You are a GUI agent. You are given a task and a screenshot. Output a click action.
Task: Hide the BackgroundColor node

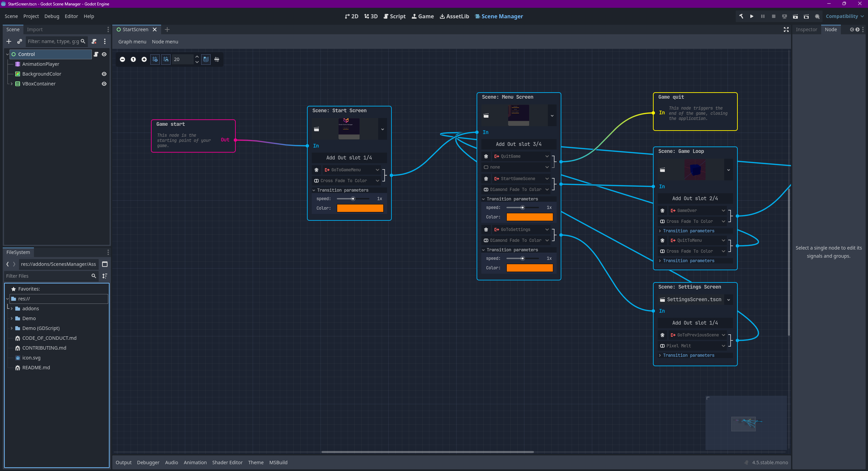(x=104, y=74)
